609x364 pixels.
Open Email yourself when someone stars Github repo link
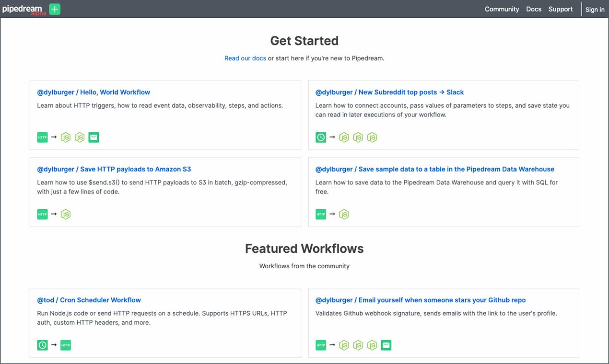[421, 300]
